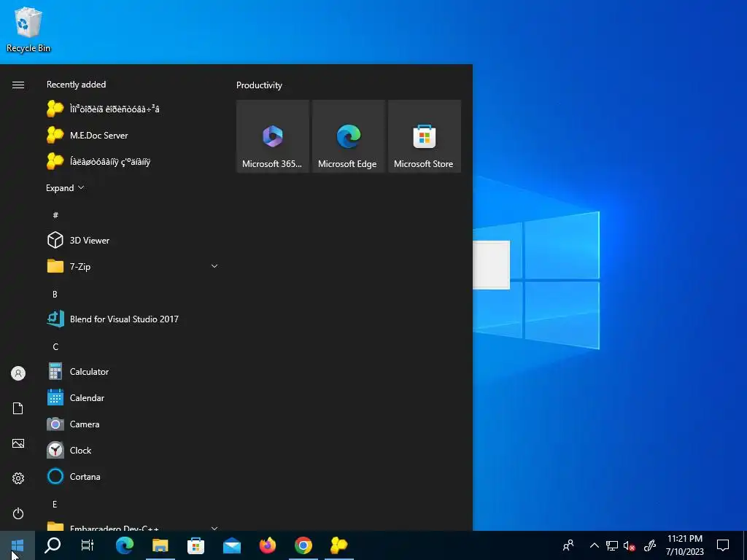The height and width of the screenshot is (560, 747).
Task: Open notification Action Center
Action: [723, 545]
